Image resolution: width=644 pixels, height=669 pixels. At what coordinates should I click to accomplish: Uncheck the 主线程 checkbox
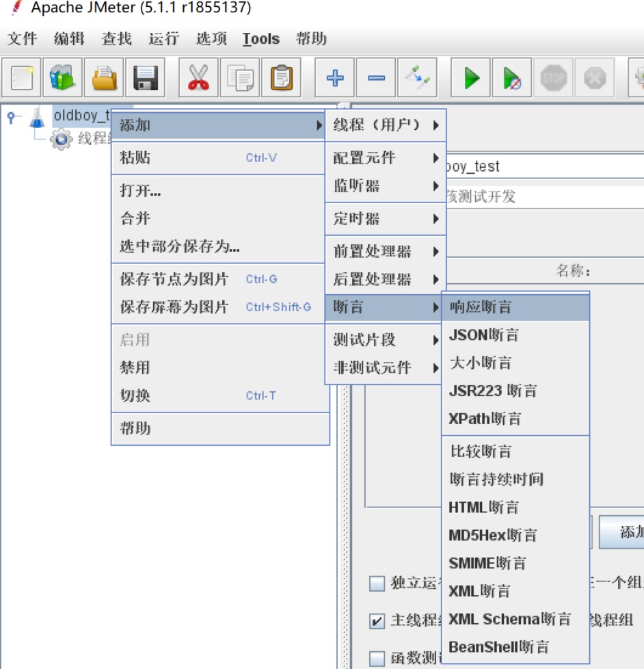pos(377,621)
